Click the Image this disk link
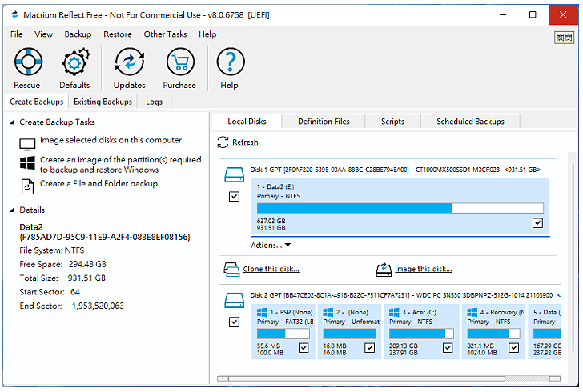 [424, 269]
